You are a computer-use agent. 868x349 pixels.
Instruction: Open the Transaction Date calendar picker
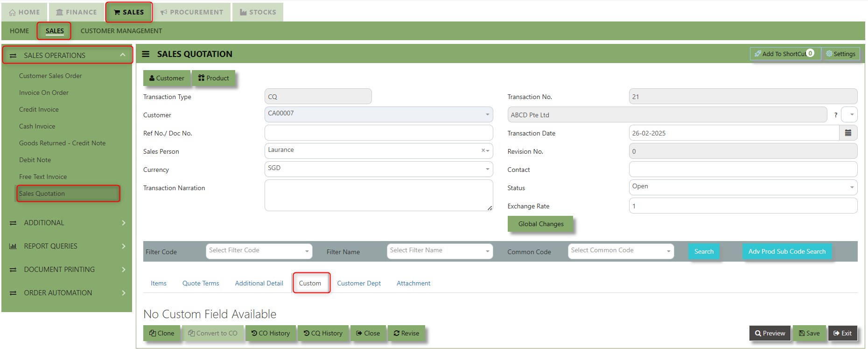[x=848, y=133]
